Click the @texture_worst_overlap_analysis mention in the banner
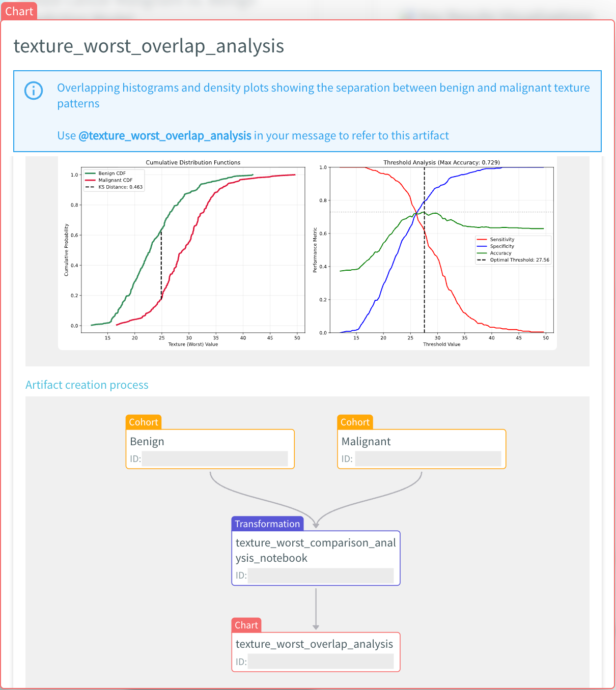The image size is (616, 690). 164,135
